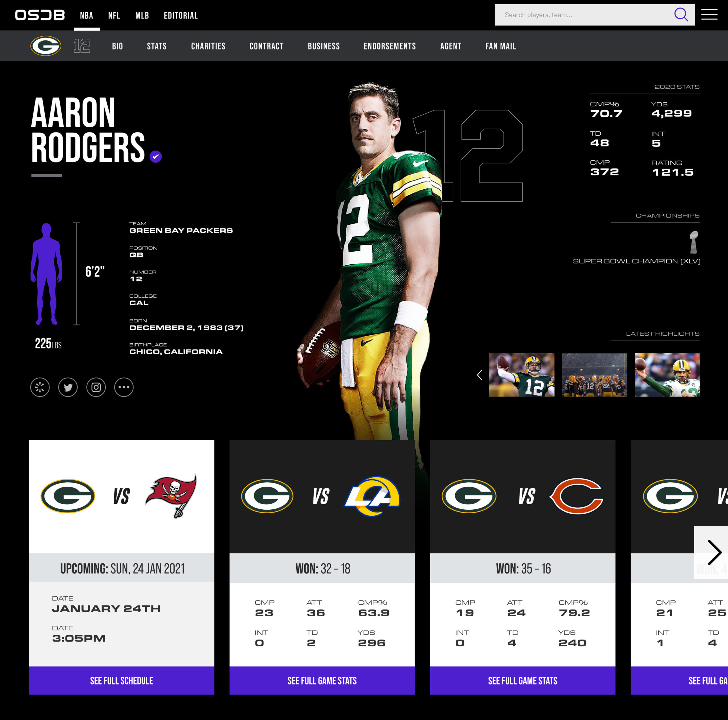Image resolution: width=728 pixels, height=720 pixels.
Task: Open the Fan Mail tab
Action: (501, 46)
